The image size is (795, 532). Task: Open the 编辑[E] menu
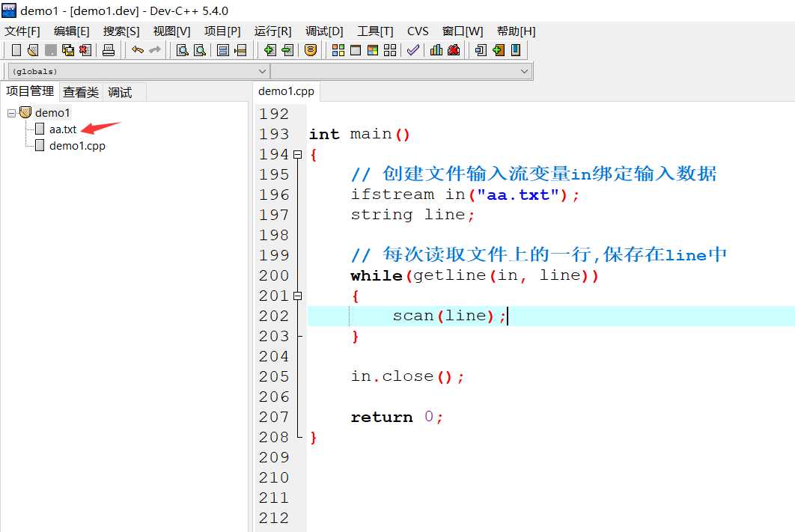[71, 31]
